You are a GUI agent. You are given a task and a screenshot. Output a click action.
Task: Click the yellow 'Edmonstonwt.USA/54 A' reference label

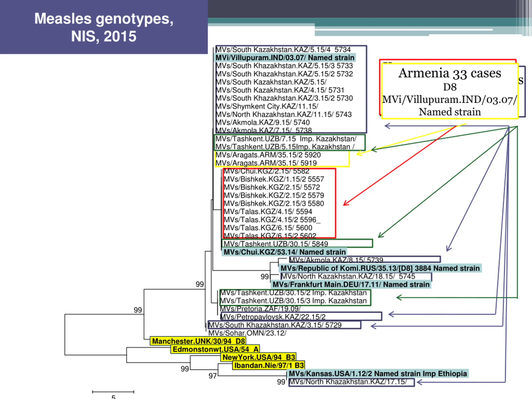(x=216, y=349)
